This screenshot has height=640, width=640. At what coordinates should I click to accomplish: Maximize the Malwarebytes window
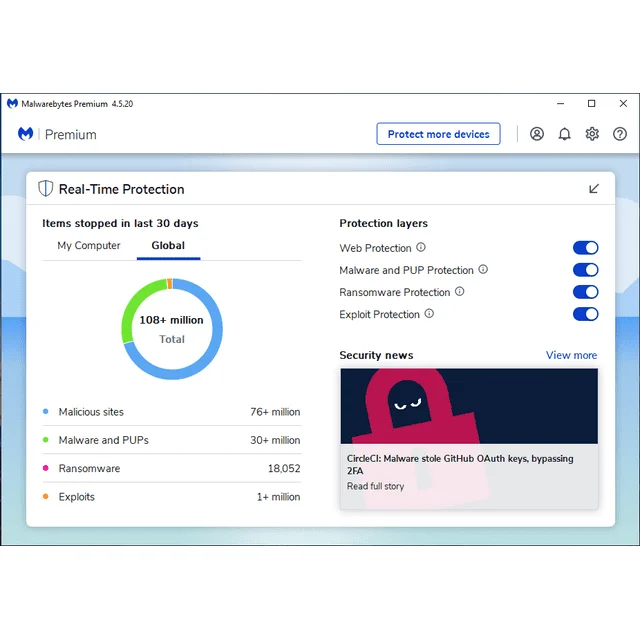tap(591, 104)
